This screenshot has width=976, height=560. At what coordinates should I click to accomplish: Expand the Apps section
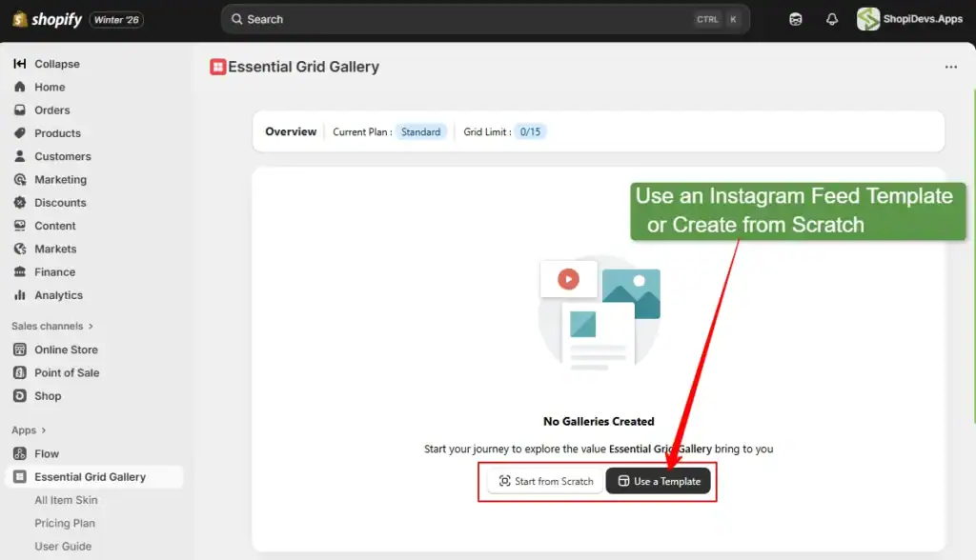(x=29, y=430)
